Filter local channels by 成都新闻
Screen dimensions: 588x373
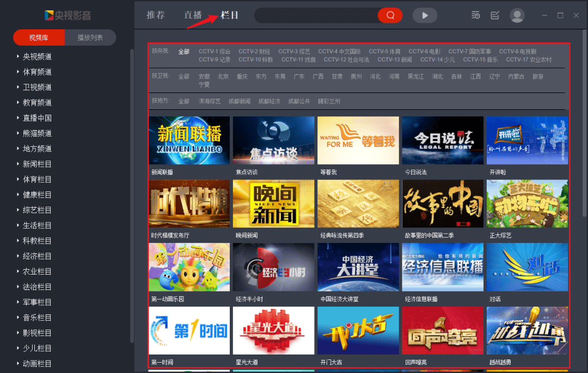[x=240, y=102]
